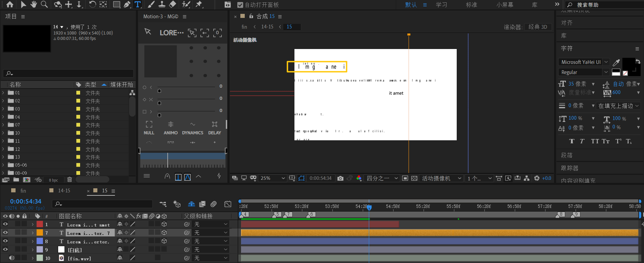
Task: Select the Rectangle shape tool
Action: (x=116, y=4)
